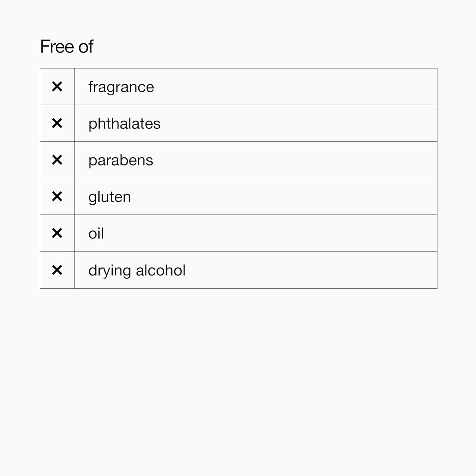Click the word 'alcohol' in last row
476x476 pixels.
click(161, 270)
